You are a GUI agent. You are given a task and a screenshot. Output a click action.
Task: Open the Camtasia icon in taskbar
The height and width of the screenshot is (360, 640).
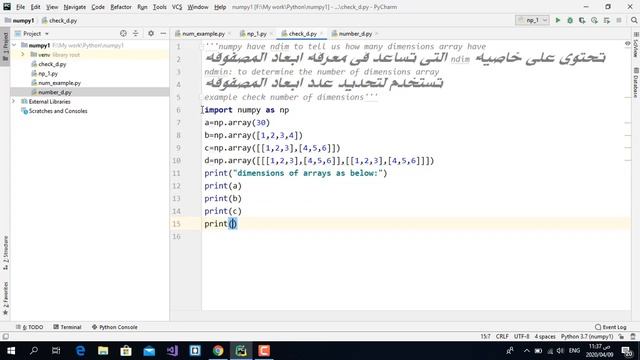(x=264, y=351)
